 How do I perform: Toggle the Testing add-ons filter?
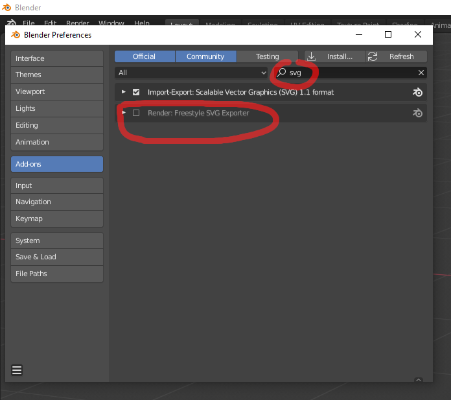(267, 56)
